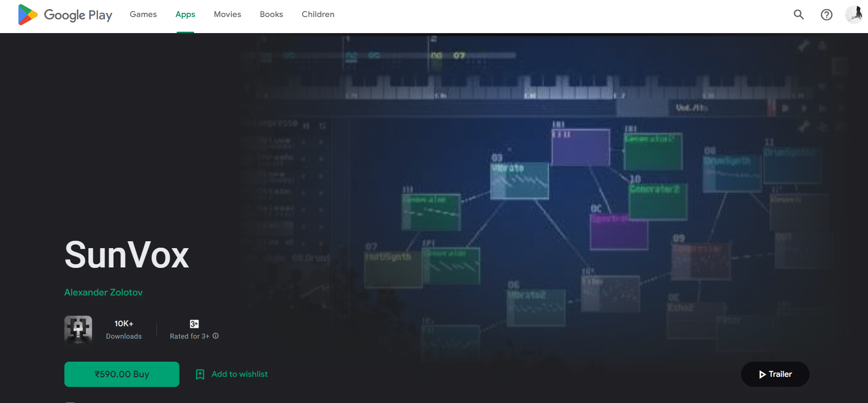Click the 3+ rating badge
868x403 pixels.
(194, 324)
